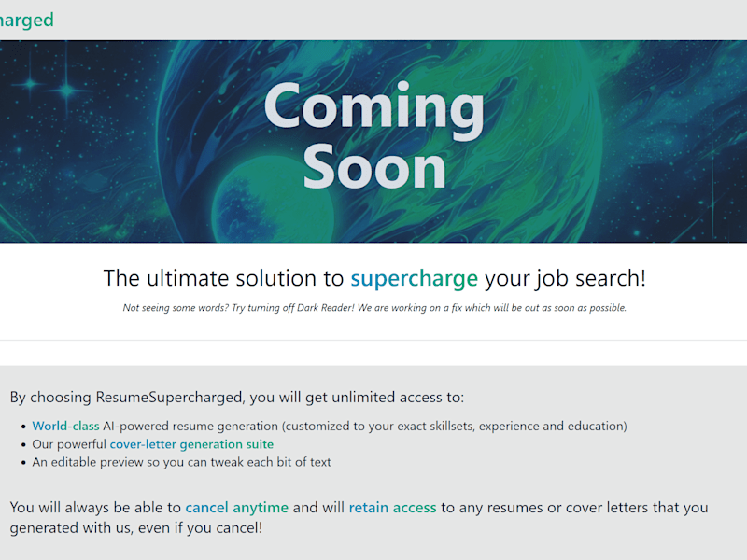Click the 'cancel anytime' highlighted phrase
Screen dimensions: 747x560
tap(237, 508)
